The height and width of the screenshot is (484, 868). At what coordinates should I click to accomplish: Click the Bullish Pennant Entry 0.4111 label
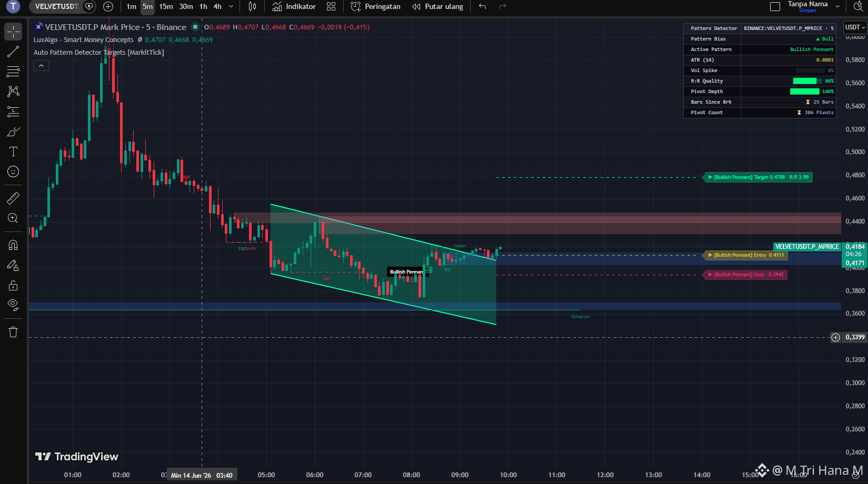click(x=746, y=255)
